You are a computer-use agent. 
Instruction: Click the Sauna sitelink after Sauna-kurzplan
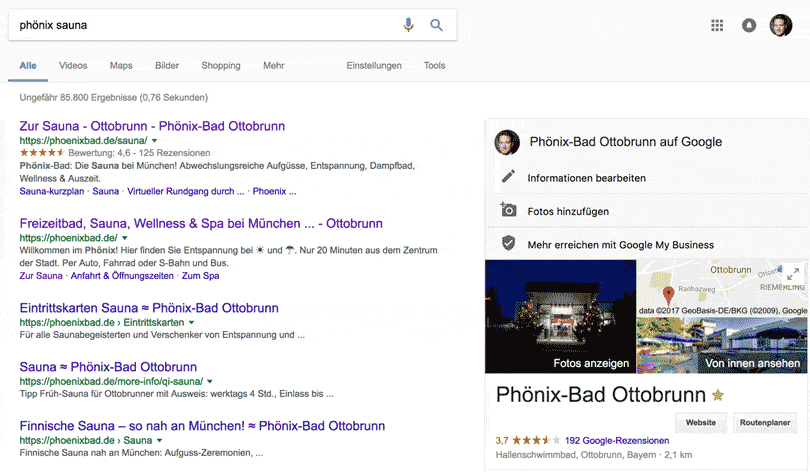pyautogui.click(x=105, y=192)
